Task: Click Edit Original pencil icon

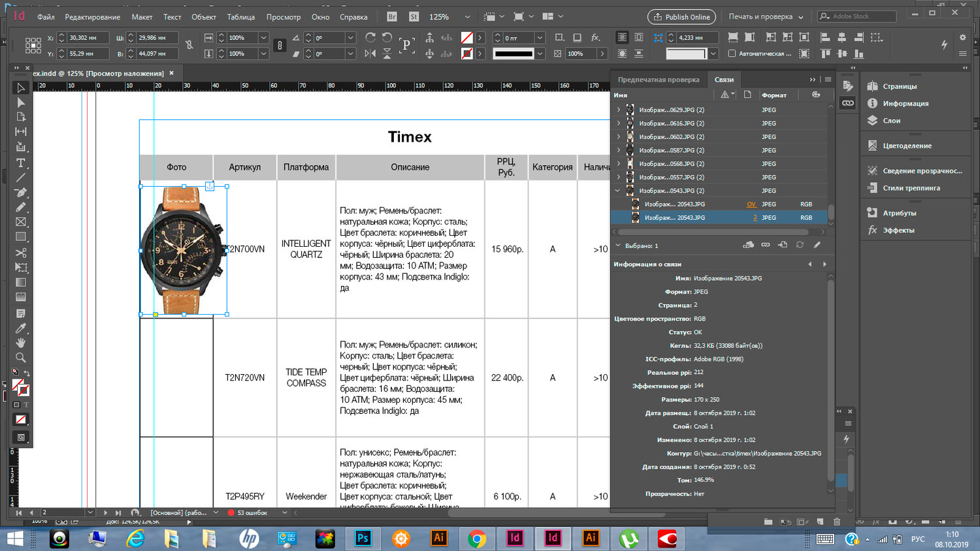Action: (x=817, y=245)
